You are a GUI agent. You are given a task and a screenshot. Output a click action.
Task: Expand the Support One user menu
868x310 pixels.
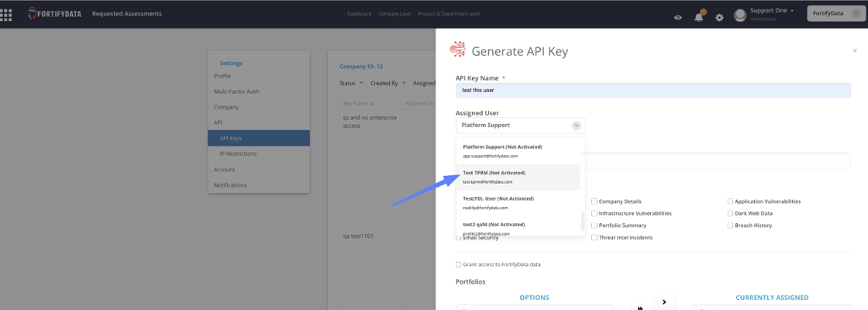pos(772,11)
